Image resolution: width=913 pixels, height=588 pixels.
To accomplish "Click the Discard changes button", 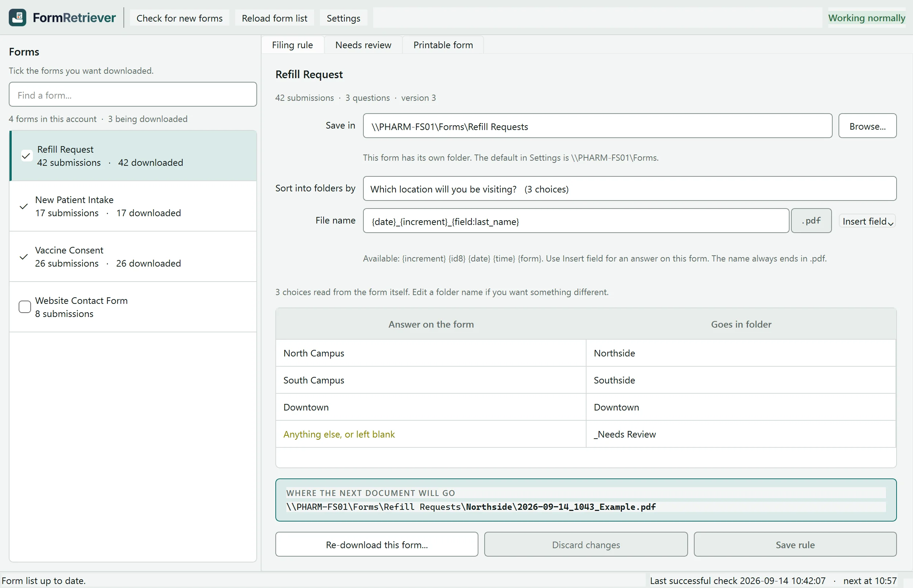I will (585, 545).
